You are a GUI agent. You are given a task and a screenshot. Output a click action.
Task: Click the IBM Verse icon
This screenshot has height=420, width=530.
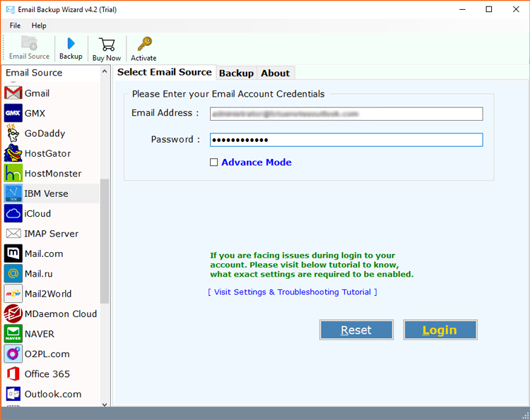tap(13, 193)
